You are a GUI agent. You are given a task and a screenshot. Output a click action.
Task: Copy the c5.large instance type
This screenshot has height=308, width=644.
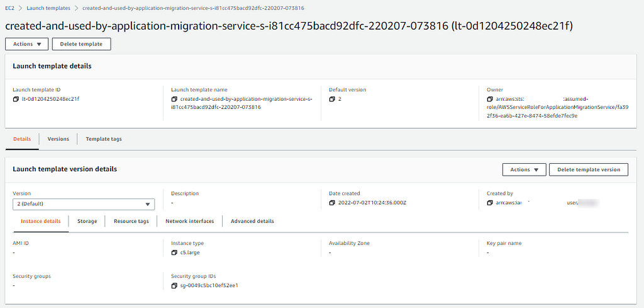(174, 253)
